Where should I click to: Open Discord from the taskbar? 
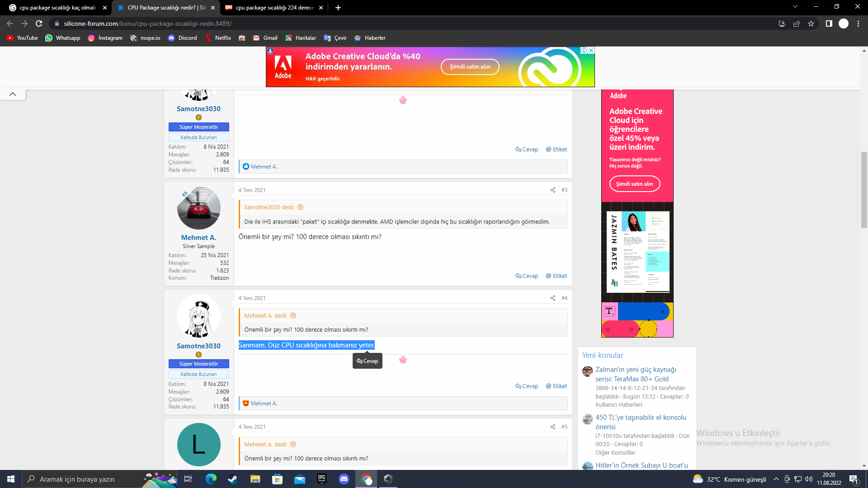(344, 479)
